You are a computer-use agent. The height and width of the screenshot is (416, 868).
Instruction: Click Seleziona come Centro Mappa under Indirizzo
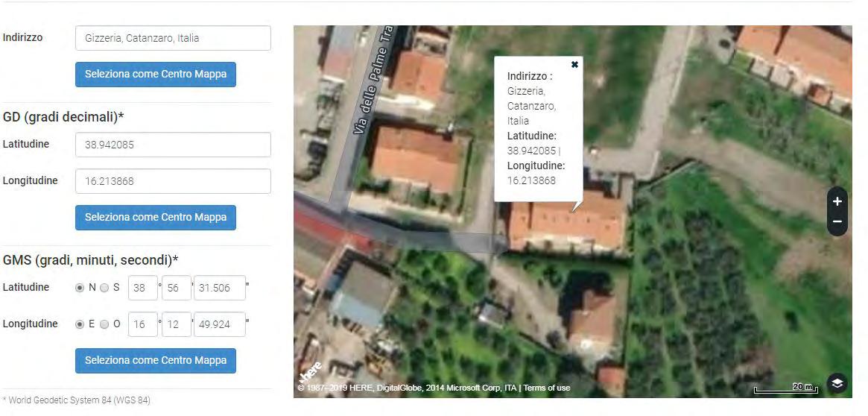coord(156,75)
